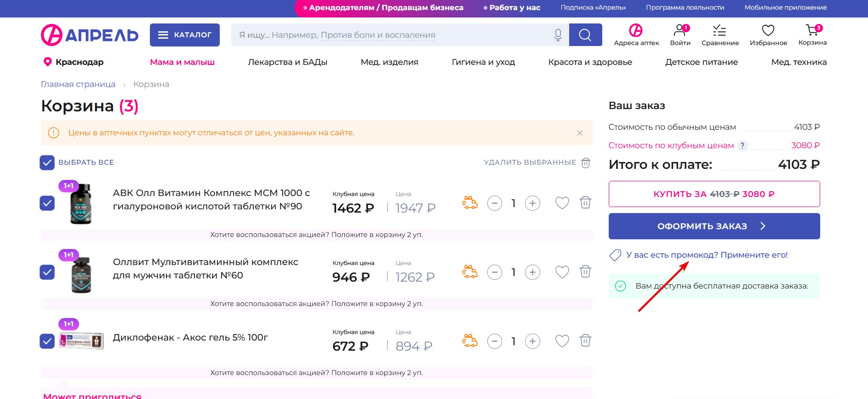The width and height of the screenshot is (868, 399).
Task: Click delivery truck icon for Оллвит
Action: 469,272
